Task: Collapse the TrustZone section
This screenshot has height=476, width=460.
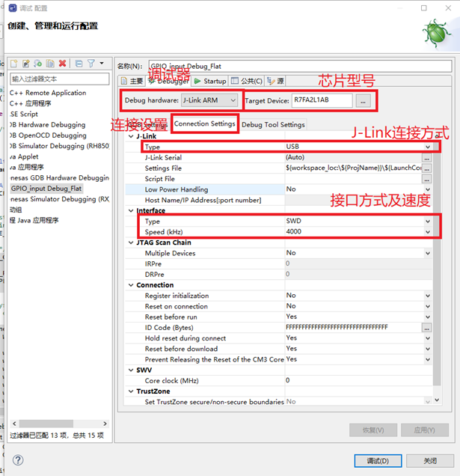Action: 131,391
